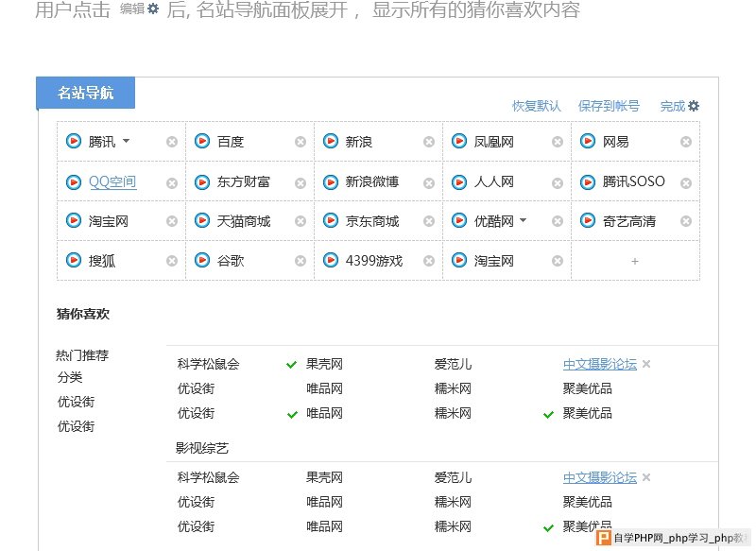The height and width of the screenshot is (551, 756).
Task: Open the 东方财富 site label
Action: [x=244, y=181]
